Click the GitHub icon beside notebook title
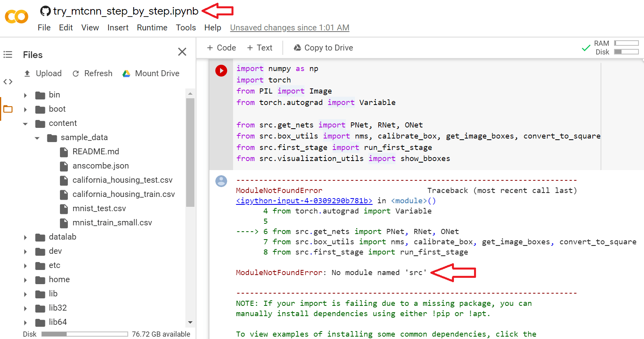Viewport: 644px width, 339px height. [45, 11]
